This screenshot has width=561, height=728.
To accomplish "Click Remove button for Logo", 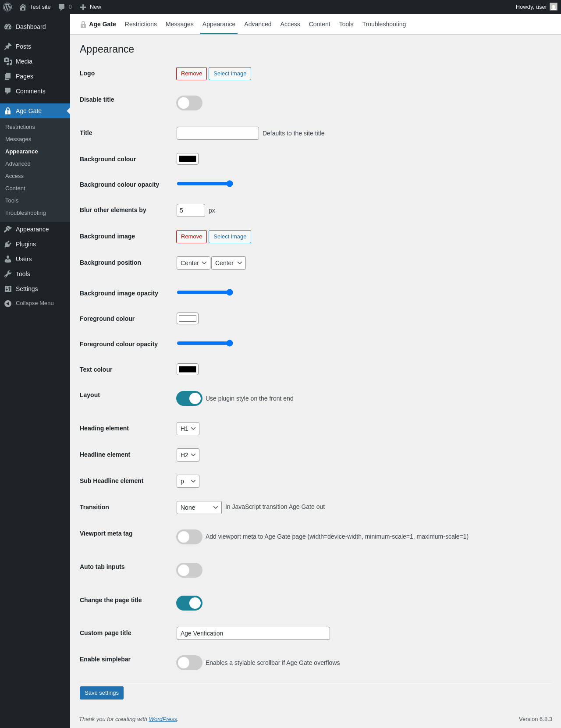I will 192,74.
